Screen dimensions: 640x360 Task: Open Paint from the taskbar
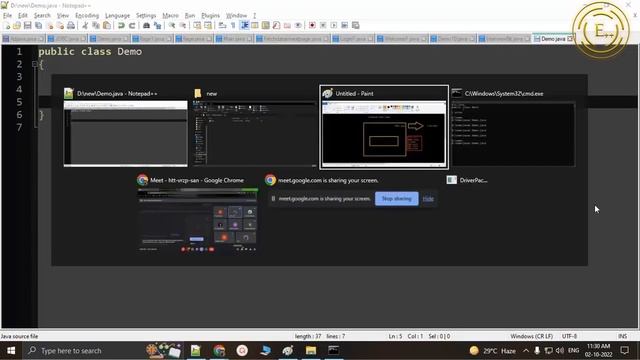(x=288, y=351)
